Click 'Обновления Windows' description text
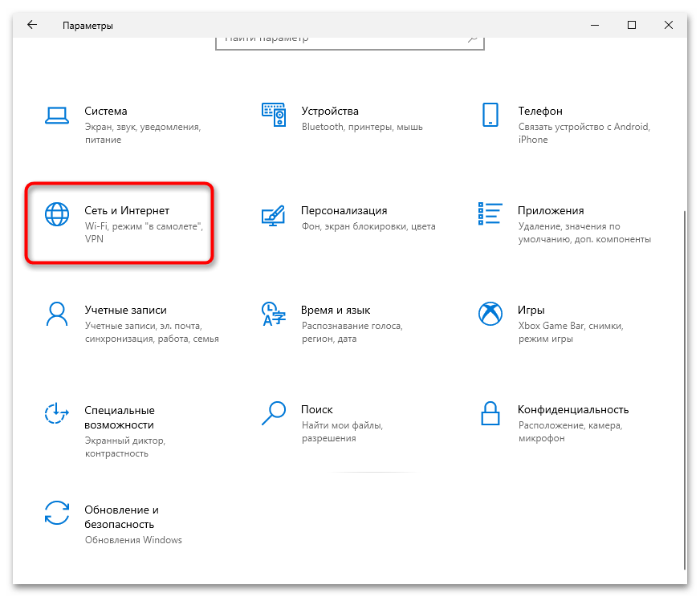The width and height of the screenshot is (700, 597). click(133, 540)
